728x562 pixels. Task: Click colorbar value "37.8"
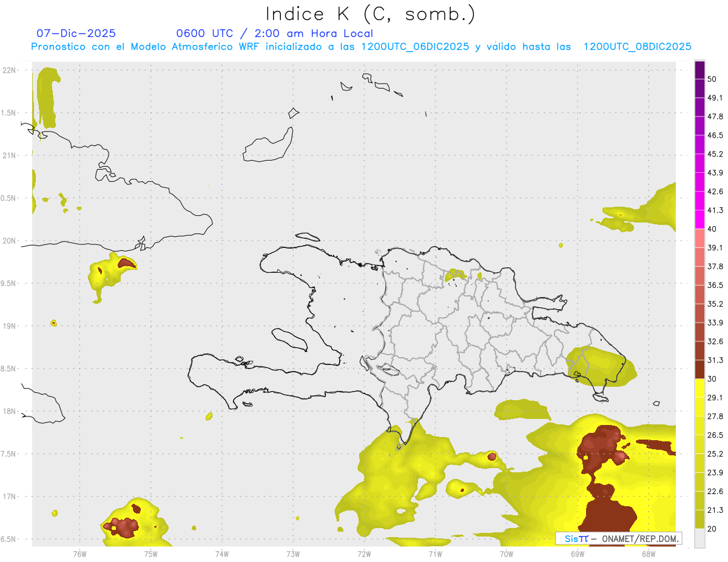click(716, 267)
